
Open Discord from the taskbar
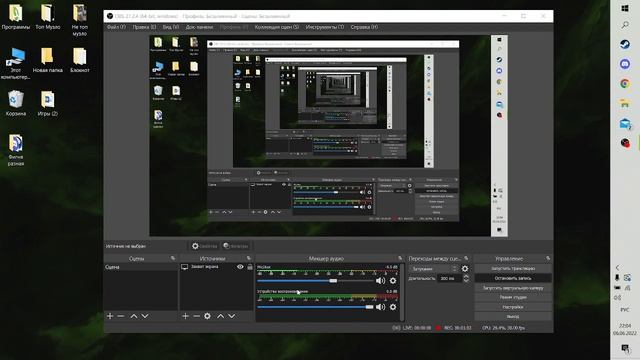tap(624, 64)
